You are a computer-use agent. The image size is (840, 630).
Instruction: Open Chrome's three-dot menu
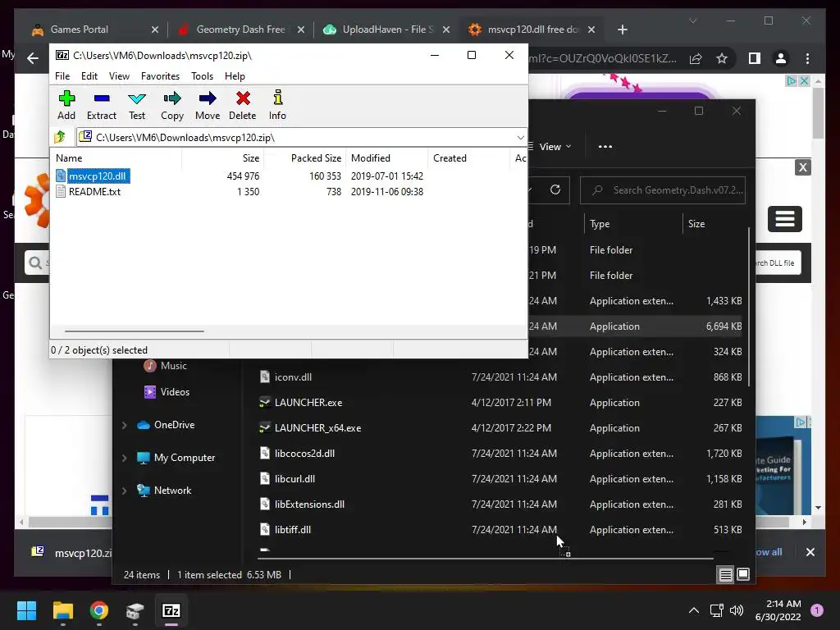point(808,58)
